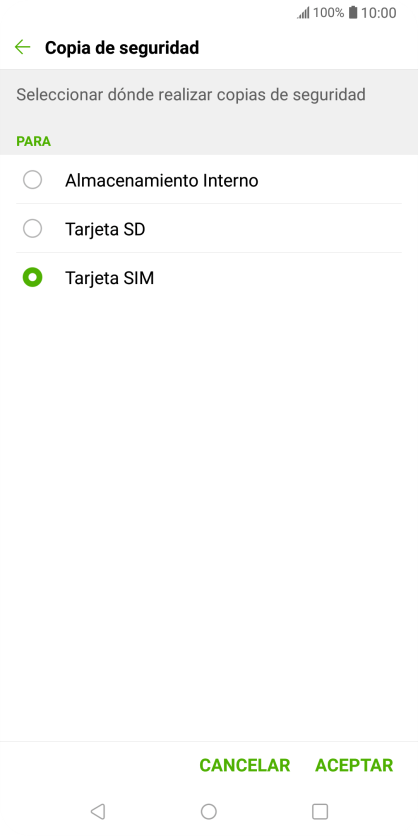Viewport: 418px width, 836px height.
Task: Select the Tarjeta SD radio button
Action: click(x=33, y=229)
